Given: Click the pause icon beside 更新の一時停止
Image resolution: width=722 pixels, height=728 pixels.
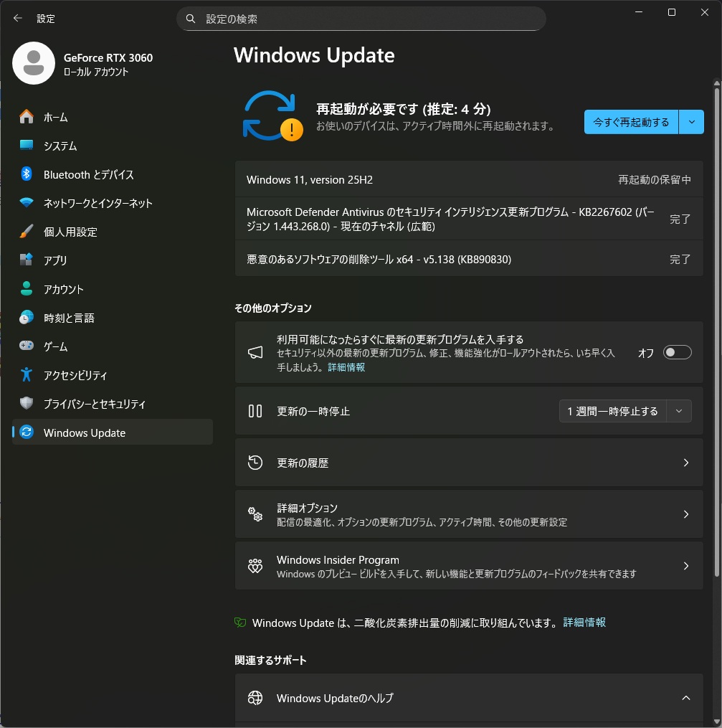Looking at the screenshot, I should pyautogui.click(x=255, y=411).
